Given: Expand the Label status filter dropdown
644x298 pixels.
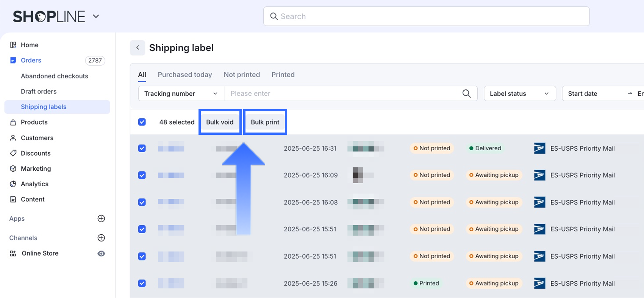Looking at the screenshot, I should pyautogui.click(x=519, y=94).
